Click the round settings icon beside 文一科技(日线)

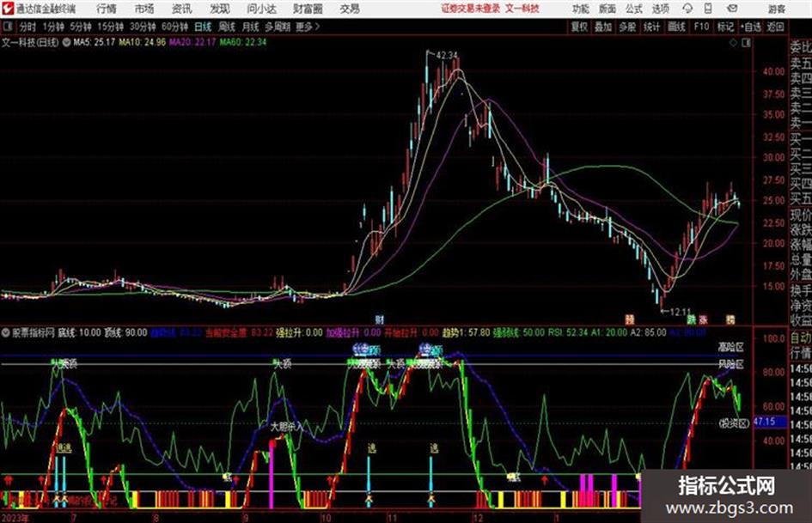(67, 42)
